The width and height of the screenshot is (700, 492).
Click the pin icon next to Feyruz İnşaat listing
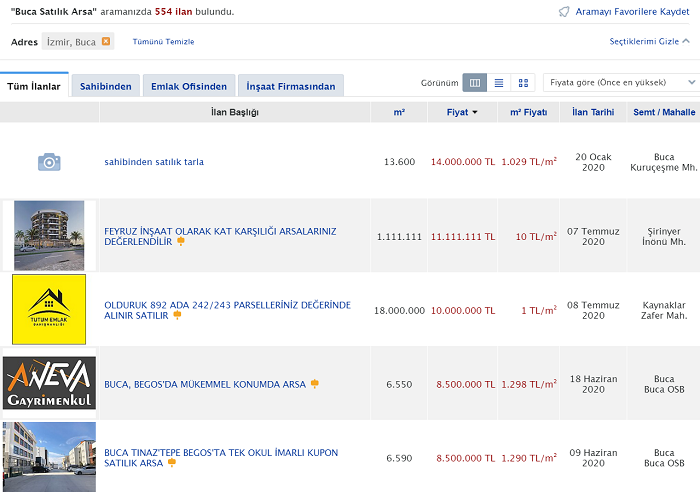point(181,241)
